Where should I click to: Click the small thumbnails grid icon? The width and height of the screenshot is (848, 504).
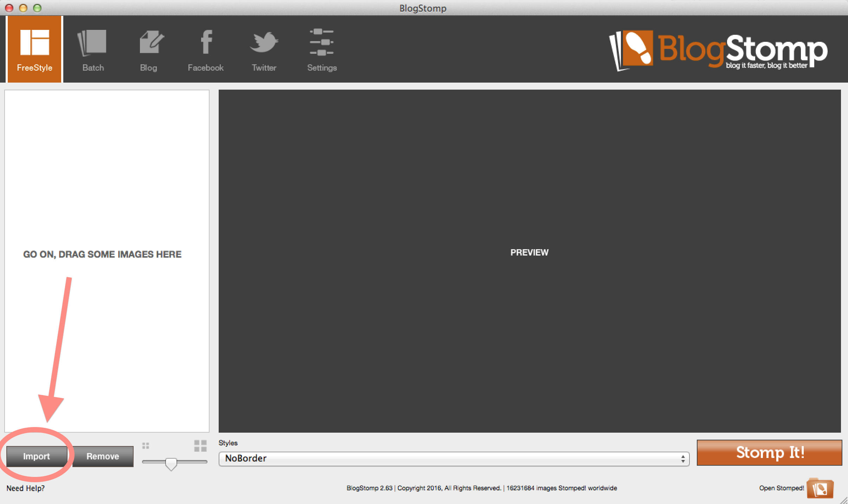click(x=146, y=446)
